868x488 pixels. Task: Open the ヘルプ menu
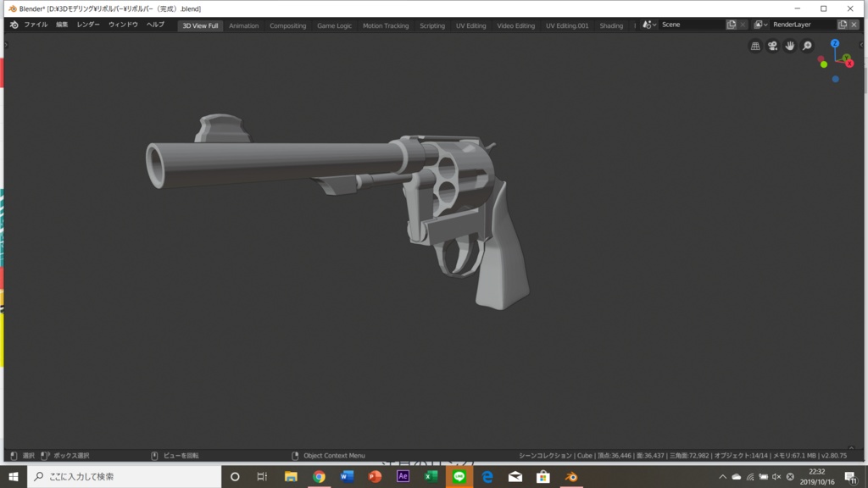[x=155, y=25]
